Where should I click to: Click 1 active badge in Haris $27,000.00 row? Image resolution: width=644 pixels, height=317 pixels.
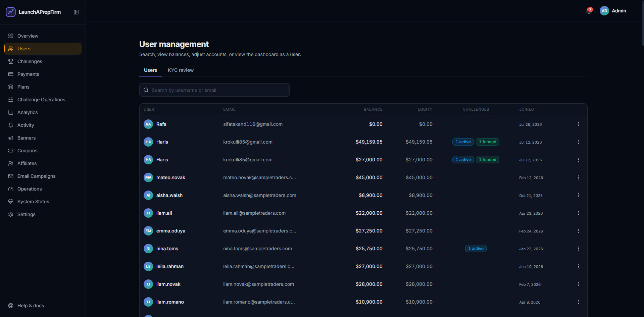click(x=463, y=160)
